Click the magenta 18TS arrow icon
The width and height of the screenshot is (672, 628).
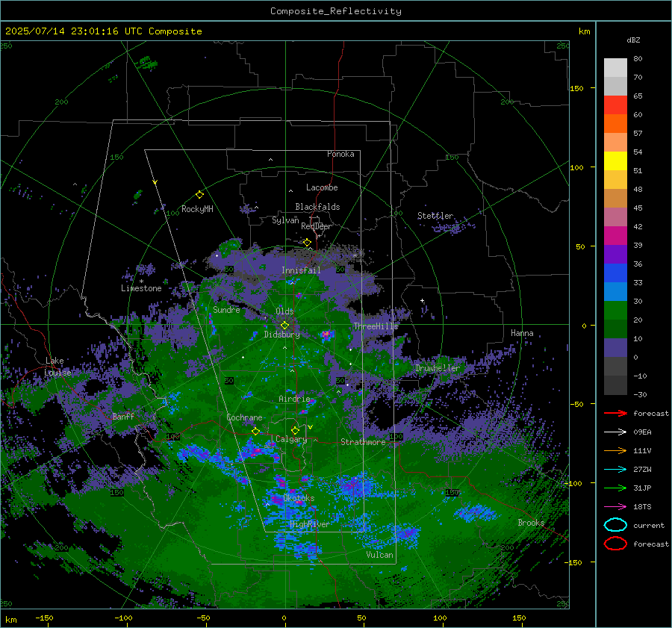tap(615, 507)
